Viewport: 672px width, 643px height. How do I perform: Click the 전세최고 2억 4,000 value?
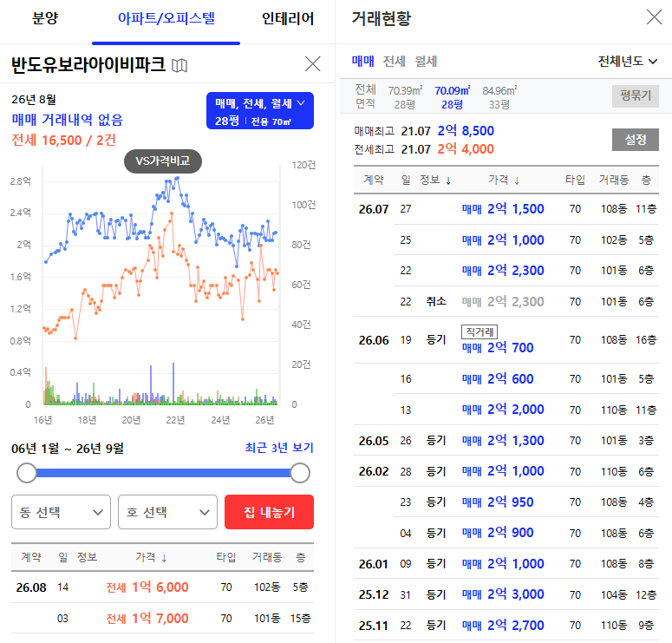click(466, 149)
